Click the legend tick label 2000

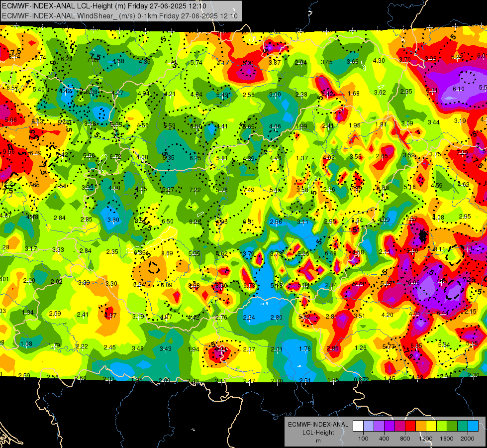click(468, 439)
